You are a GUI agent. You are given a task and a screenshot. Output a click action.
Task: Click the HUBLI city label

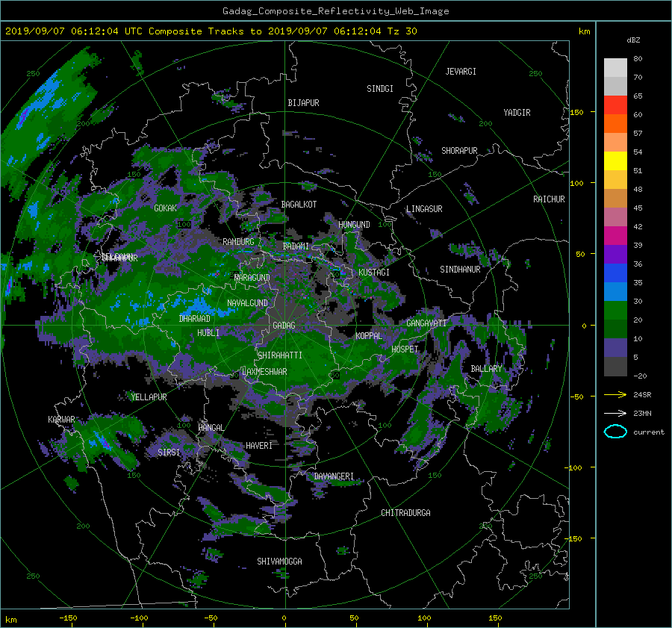[x=208, y=333]
